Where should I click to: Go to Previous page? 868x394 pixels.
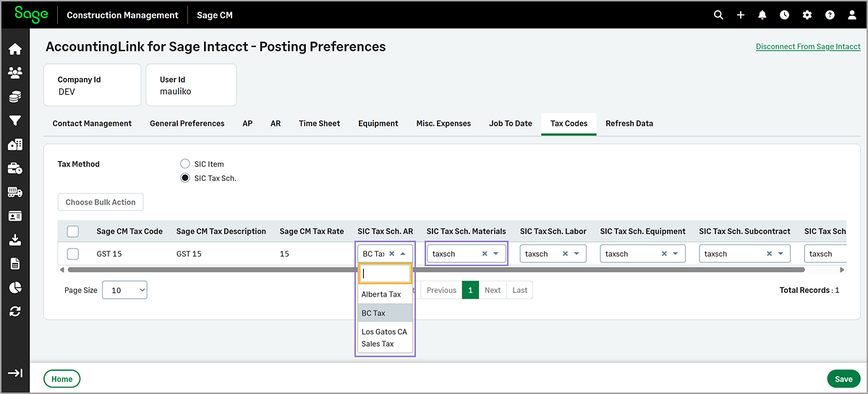[441, 290]
